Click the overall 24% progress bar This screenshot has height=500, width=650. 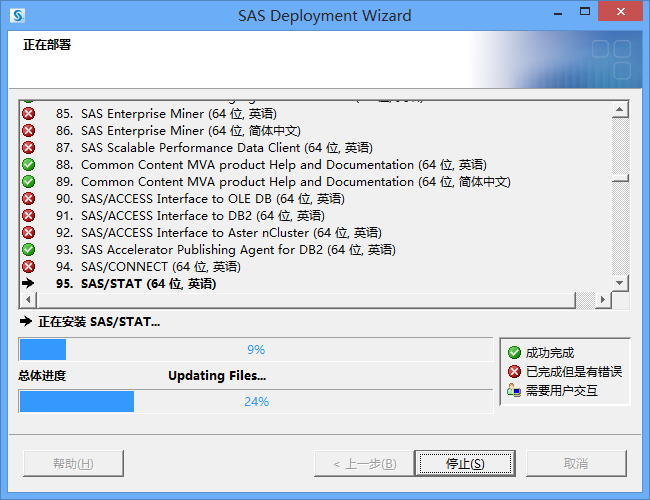255,402
